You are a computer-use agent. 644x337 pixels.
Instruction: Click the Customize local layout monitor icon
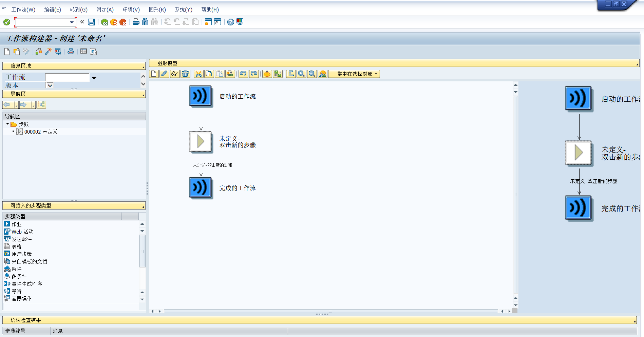[x=240, y=22]
